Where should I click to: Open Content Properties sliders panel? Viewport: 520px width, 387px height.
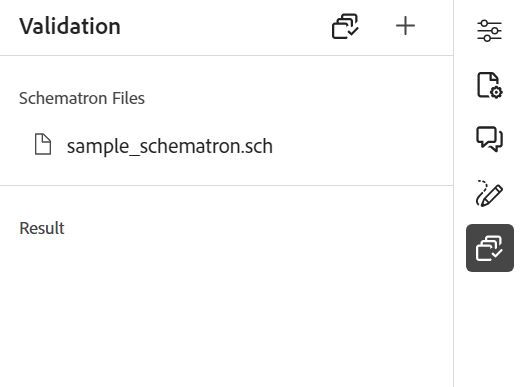489,31
